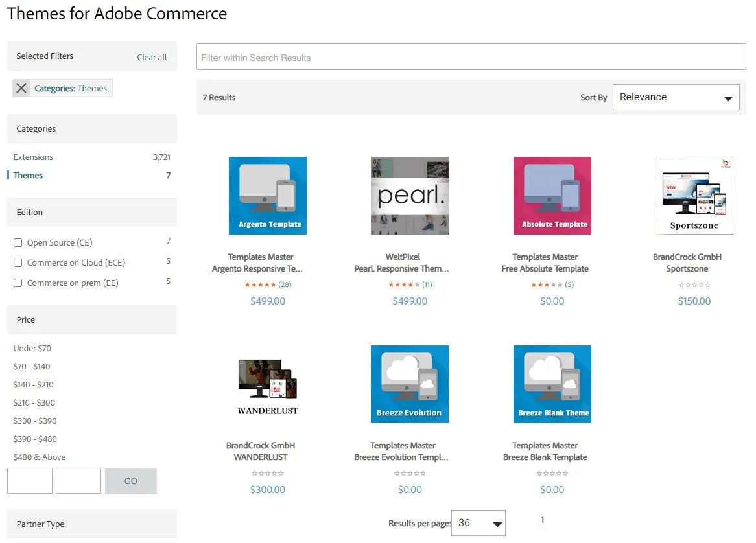This screenshot has height=543, width=756.
Task: Select the Themes category
Action: 28,176
